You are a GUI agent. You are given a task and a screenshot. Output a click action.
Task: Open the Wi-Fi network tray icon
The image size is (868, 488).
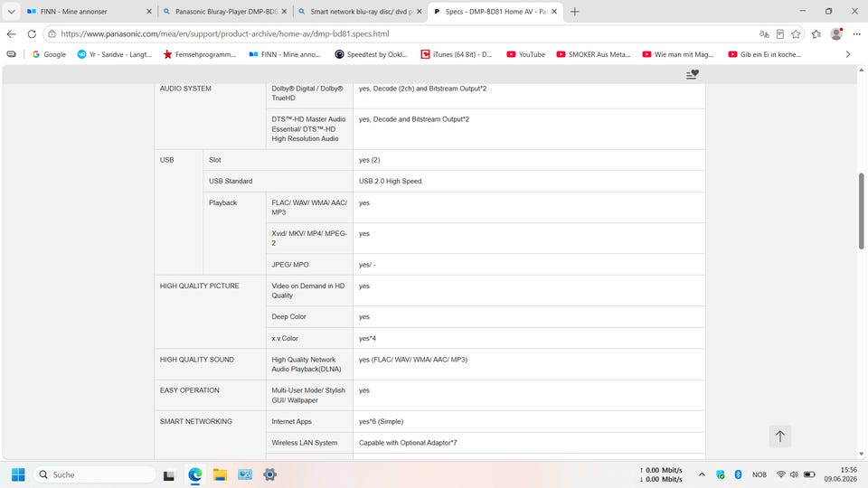(x=781, y=474)
